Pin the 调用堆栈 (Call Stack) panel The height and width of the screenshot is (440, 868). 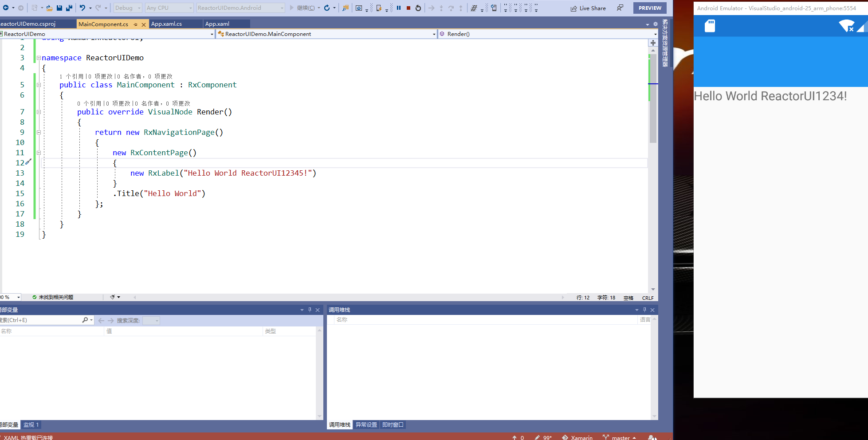(644, 310)
